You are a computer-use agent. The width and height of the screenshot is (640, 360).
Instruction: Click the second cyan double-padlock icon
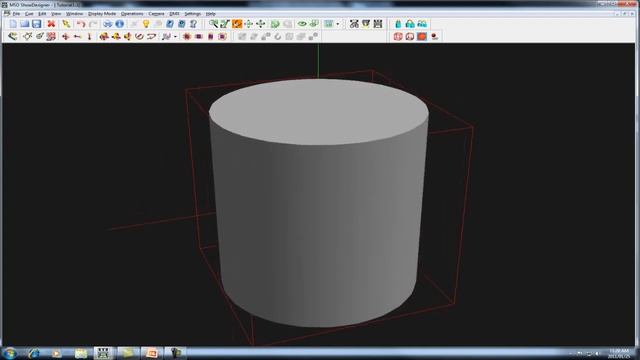pos(410,24)
